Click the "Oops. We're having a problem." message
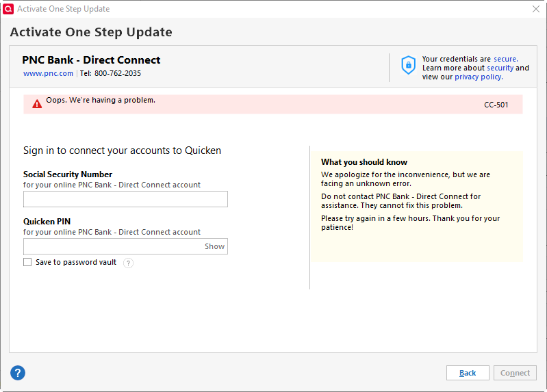The height and width of the screenshot is (392, 547). (x=101, y=100)
